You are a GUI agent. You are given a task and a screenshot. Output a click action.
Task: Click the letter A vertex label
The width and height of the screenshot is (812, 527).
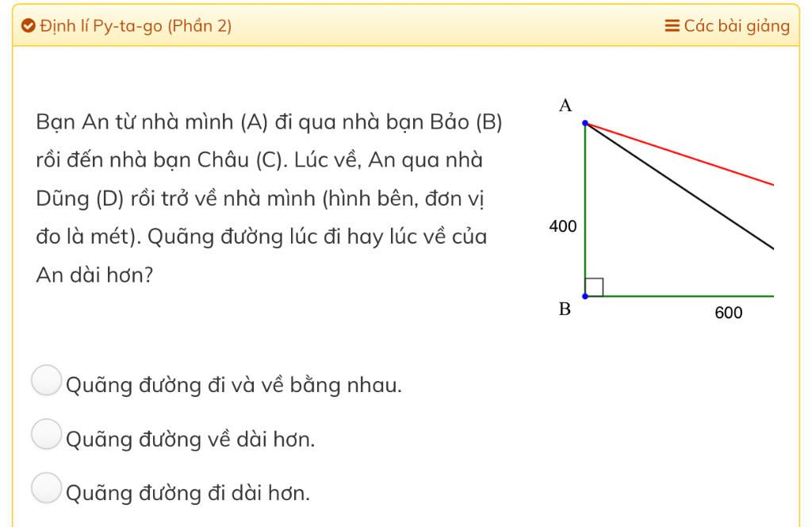click(x=565, y=106)
